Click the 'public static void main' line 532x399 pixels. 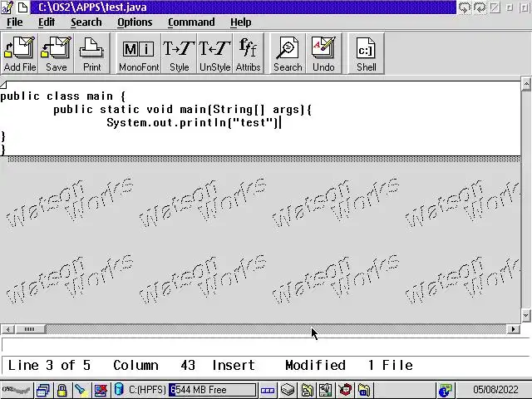(182, 110)
